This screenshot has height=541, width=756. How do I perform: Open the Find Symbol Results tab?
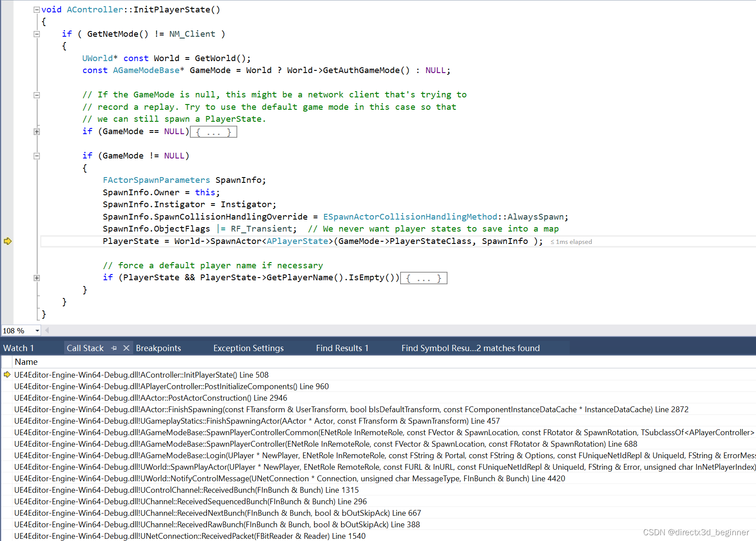(x=471, y=348)
